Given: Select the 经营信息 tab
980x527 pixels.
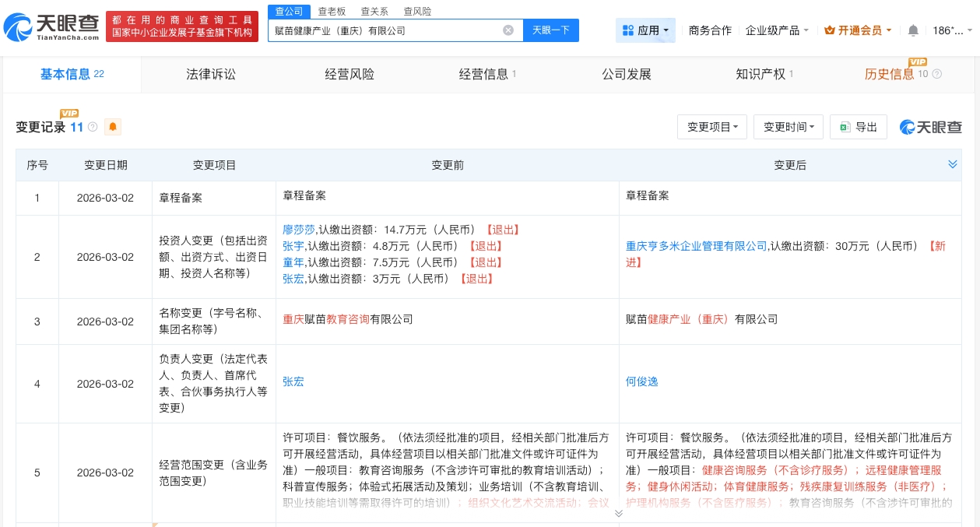Looking at the screenshot, I should 488,75.
